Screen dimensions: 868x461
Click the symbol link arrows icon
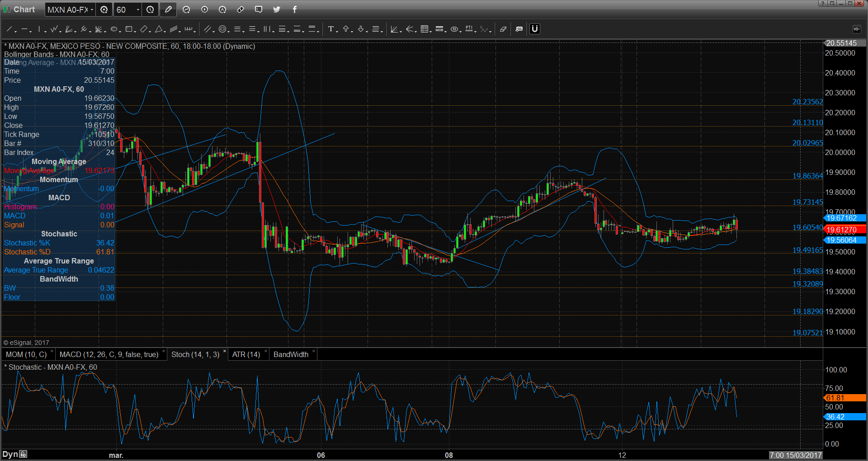pos(241,9)
